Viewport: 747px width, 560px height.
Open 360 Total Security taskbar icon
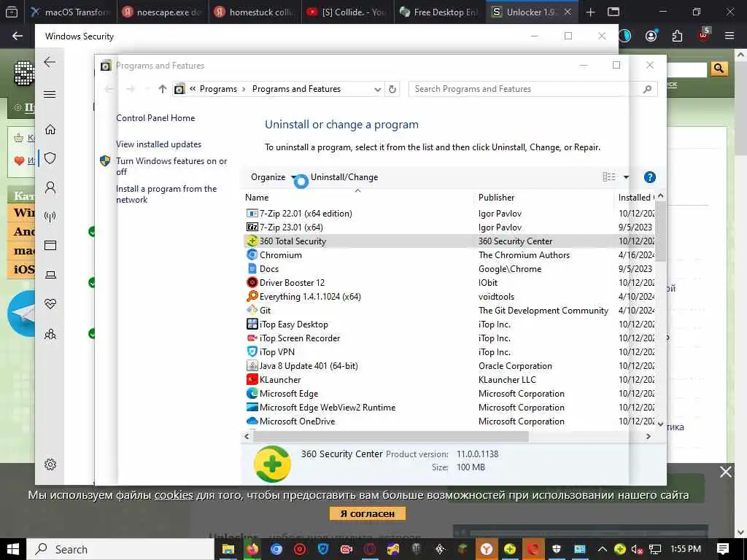510,549
